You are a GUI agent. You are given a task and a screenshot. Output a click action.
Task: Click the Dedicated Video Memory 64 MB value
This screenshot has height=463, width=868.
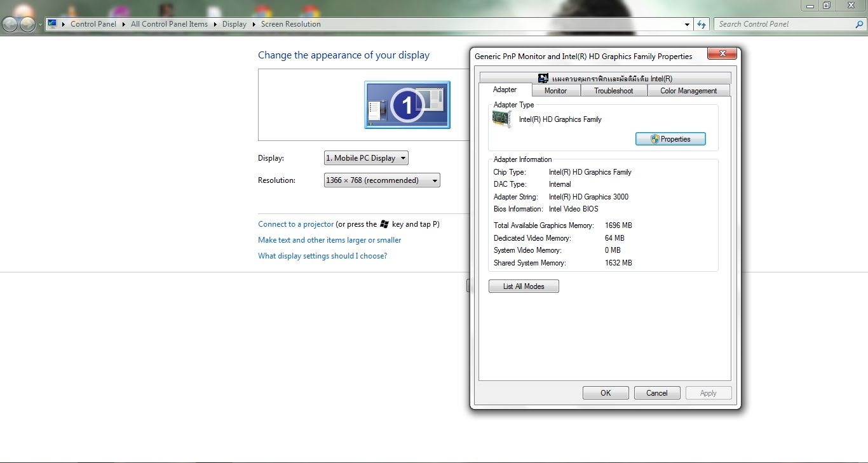(614, 238)
